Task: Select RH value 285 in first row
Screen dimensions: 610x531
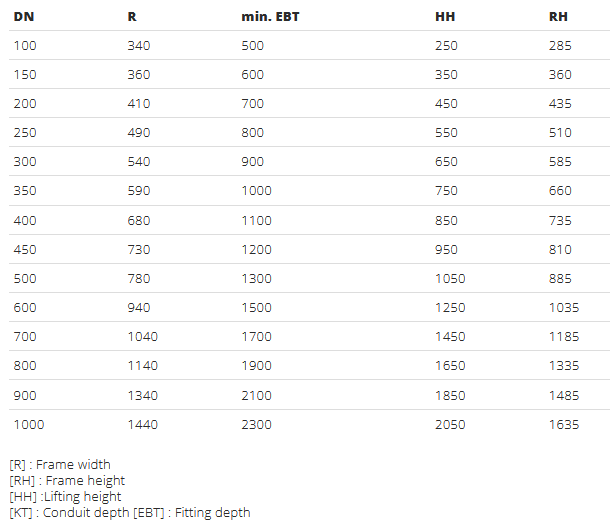Action: (x=560, y=45)
